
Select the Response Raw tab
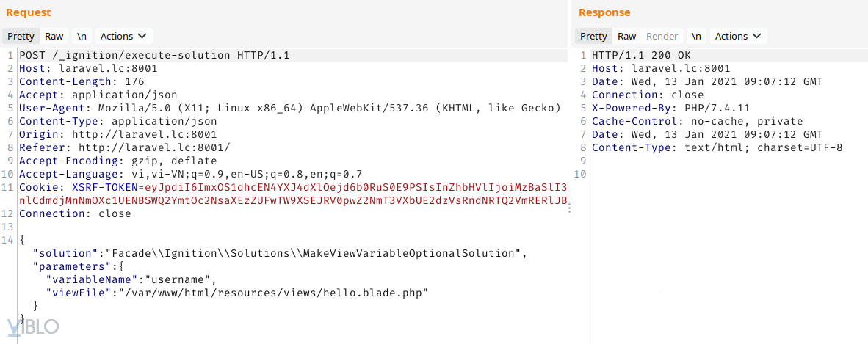pyautogui.click(x=627, y=36)
